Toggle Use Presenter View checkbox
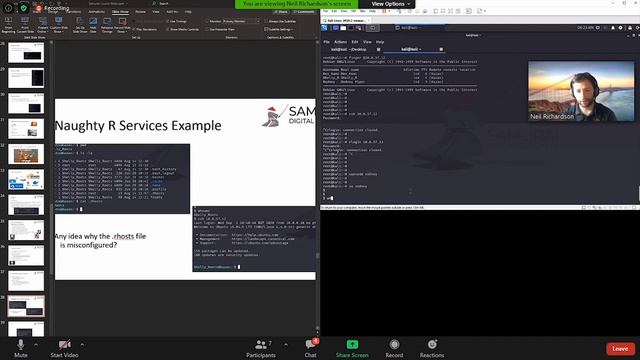640x360 pixels. (x=220, y=29)
